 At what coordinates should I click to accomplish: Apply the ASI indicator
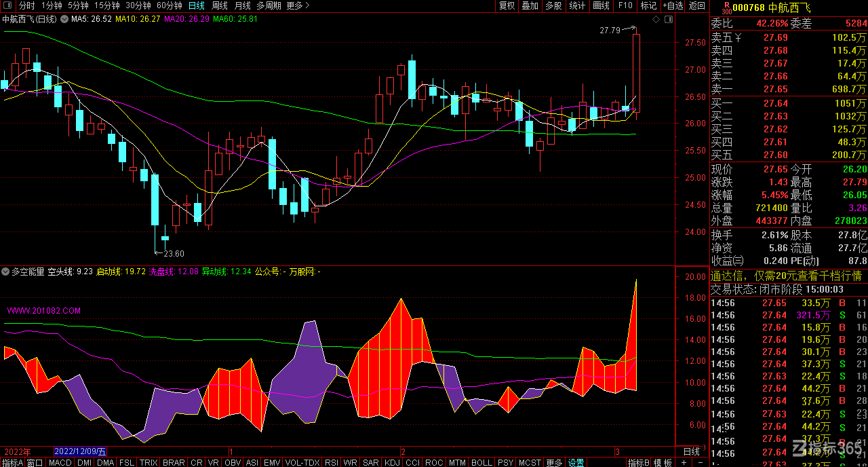pos(252,462)
